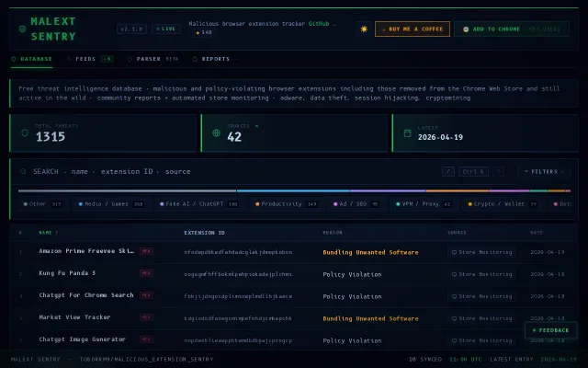Click the Sources globe icon
Screen dimensions: 588x368
tap(217, 132)
